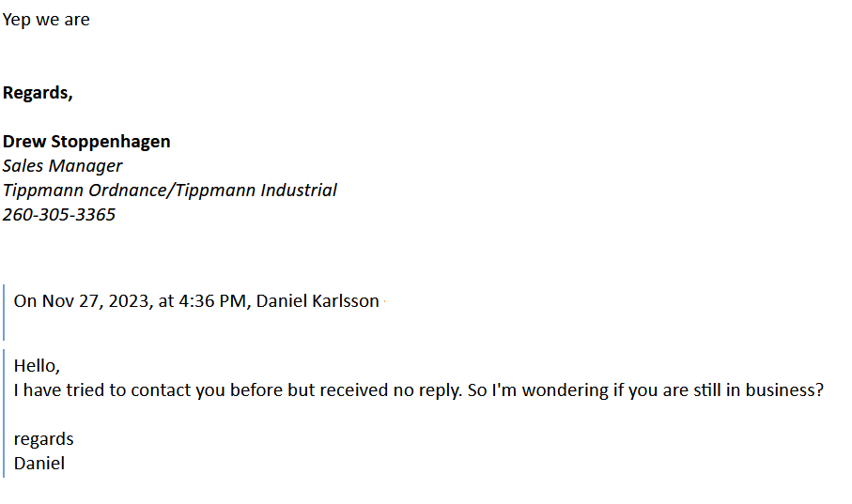Viewport: 852px width, 504px height.
Task: Click the phone number 260-305-3365
Action: (x=58, y=215)
